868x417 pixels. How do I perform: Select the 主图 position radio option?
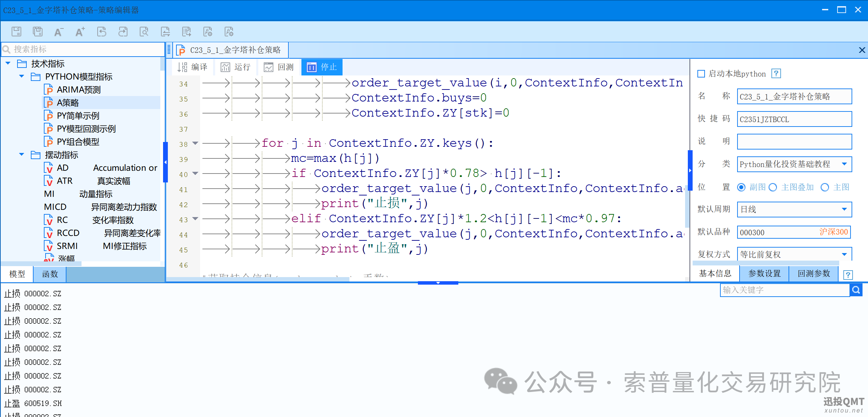click(825, 187)
